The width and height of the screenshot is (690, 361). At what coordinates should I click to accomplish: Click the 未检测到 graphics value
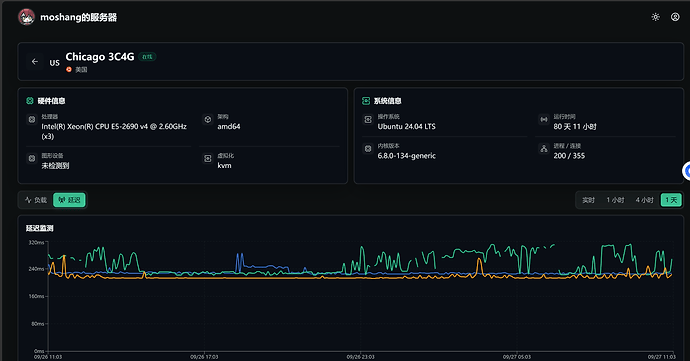click(55, 166)
